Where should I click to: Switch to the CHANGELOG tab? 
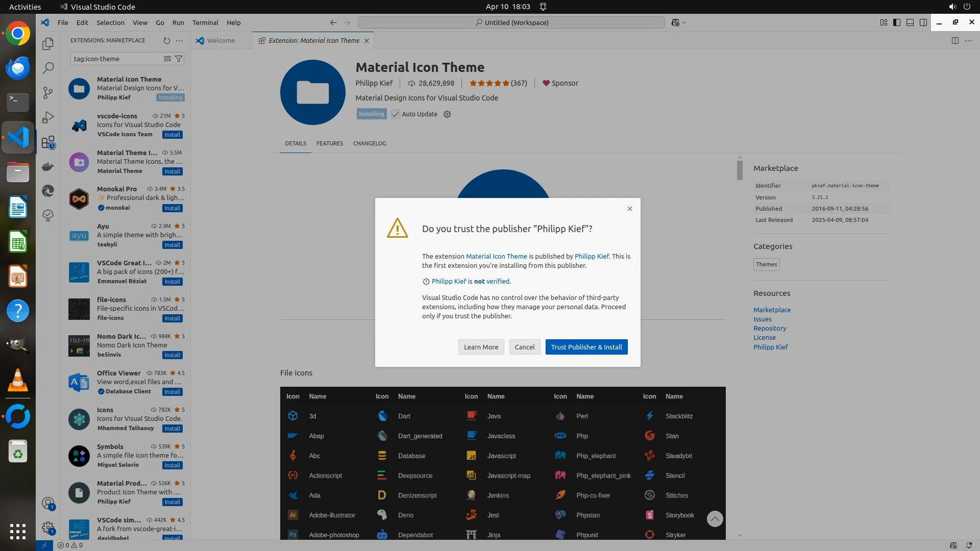(x=370, y=143)
